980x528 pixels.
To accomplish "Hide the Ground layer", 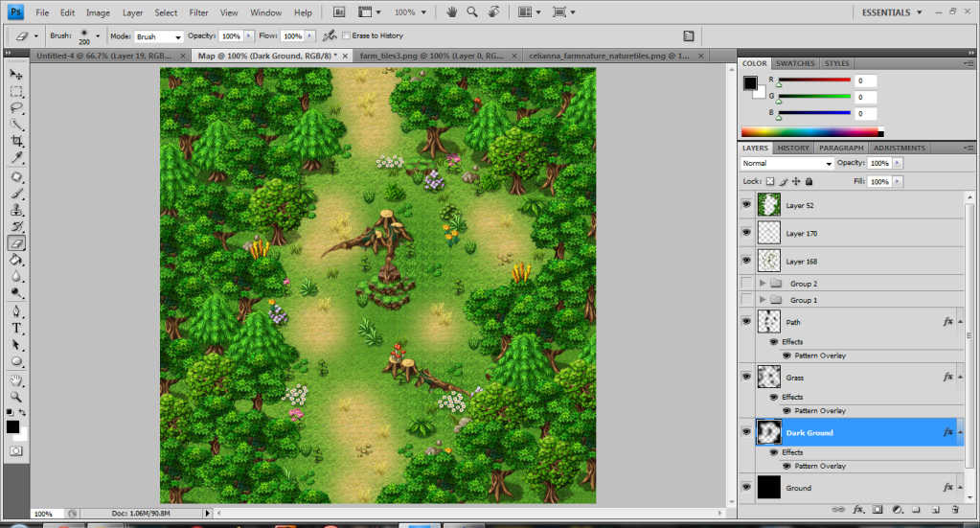I will (x=746, y=487).
